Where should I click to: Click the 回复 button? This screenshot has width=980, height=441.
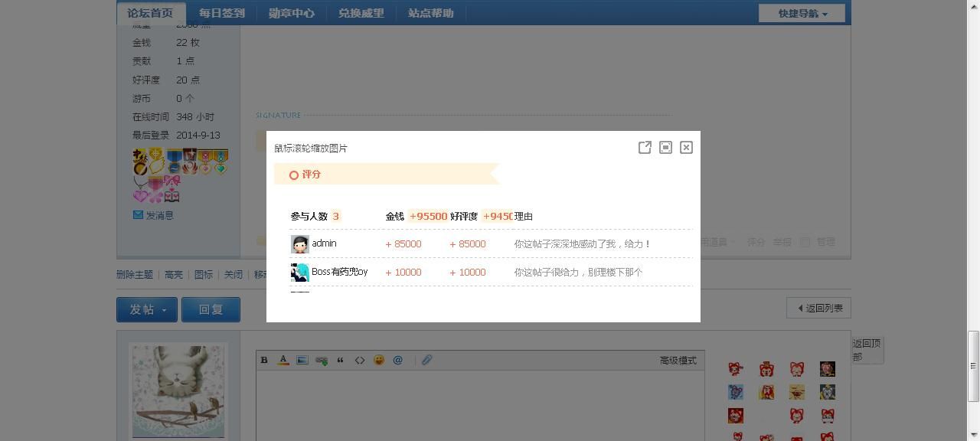pos(211,309)
